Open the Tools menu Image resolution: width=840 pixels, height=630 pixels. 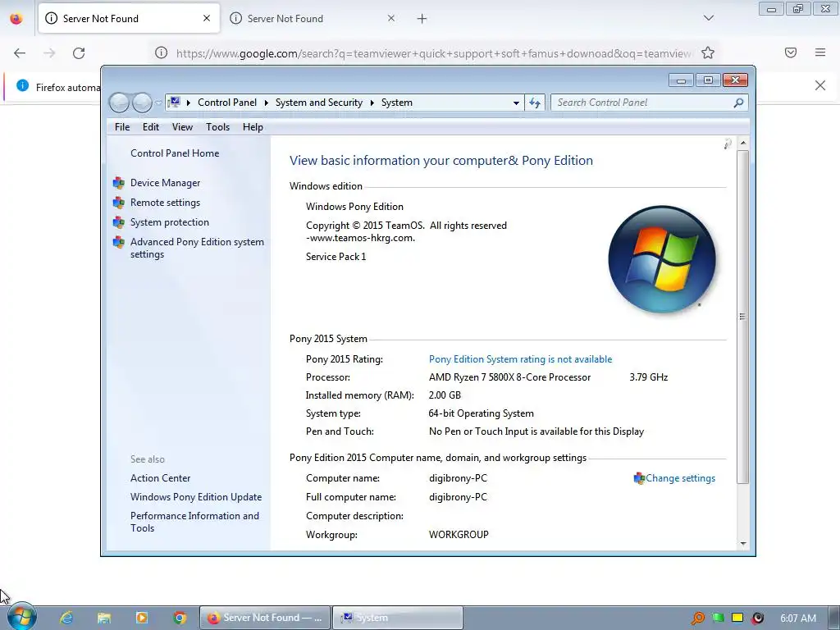click(x=217, y=127)
